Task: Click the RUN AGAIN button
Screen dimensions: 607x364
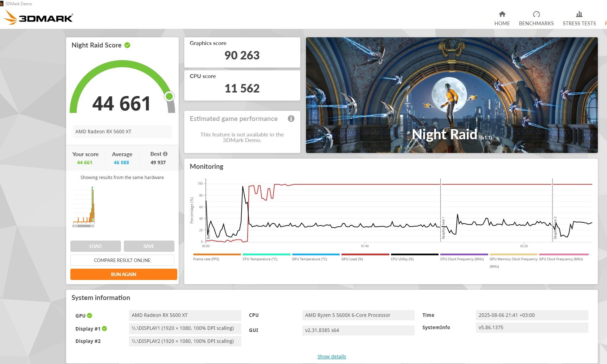Action: click(123, 274)
